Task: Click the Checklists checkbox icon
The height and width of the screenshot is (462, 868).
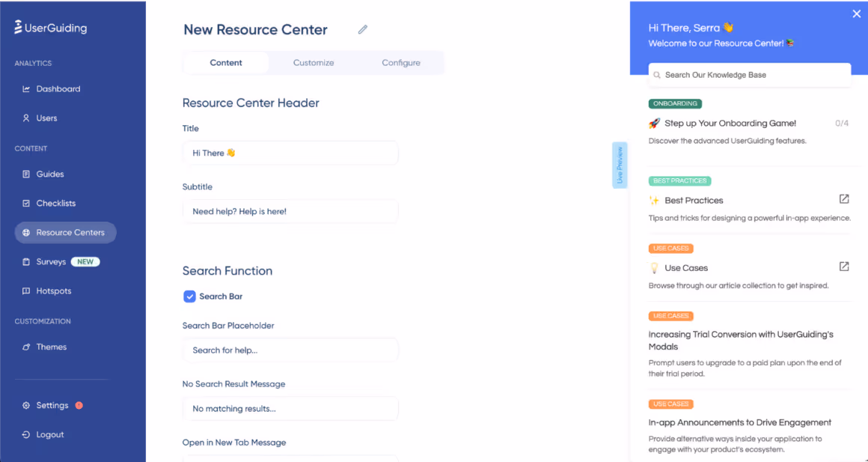Action: click(x=26, y=204)
